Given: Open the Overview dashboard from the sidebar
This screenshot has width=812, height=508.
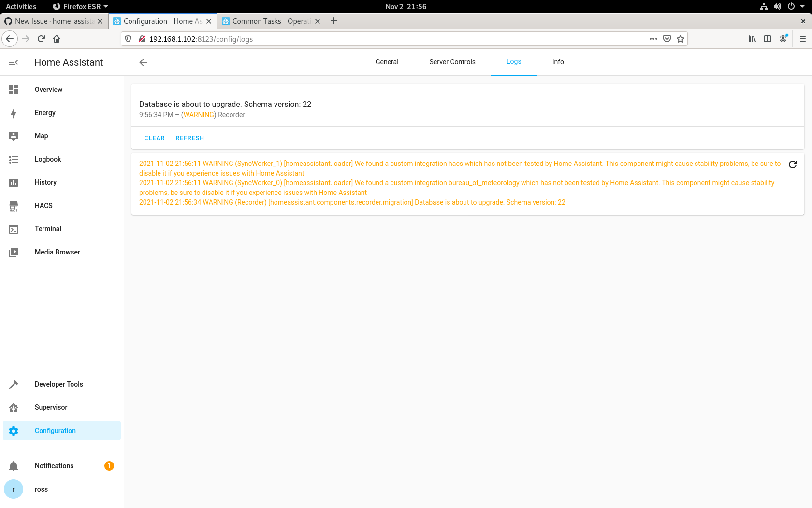Looking at the screenshot, I should (x=14, y=90).
